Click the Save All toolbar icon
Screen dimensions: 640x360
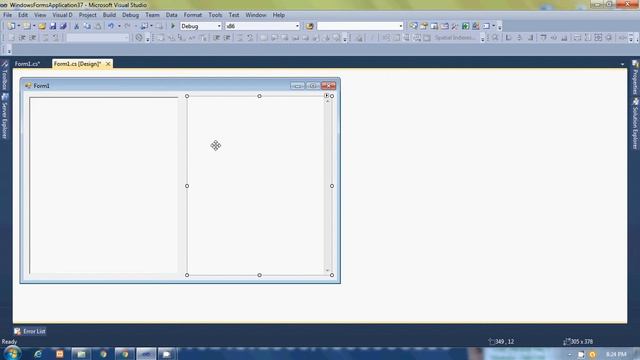coord(63,26)
